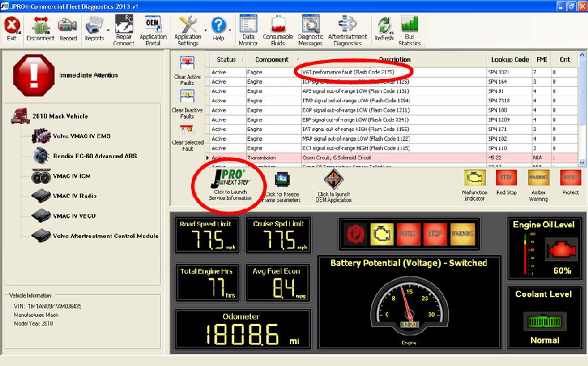Screen dimensions: 588x366
Task: Select the VMAC IV Radio module
Action: click(x=74, y=195)
